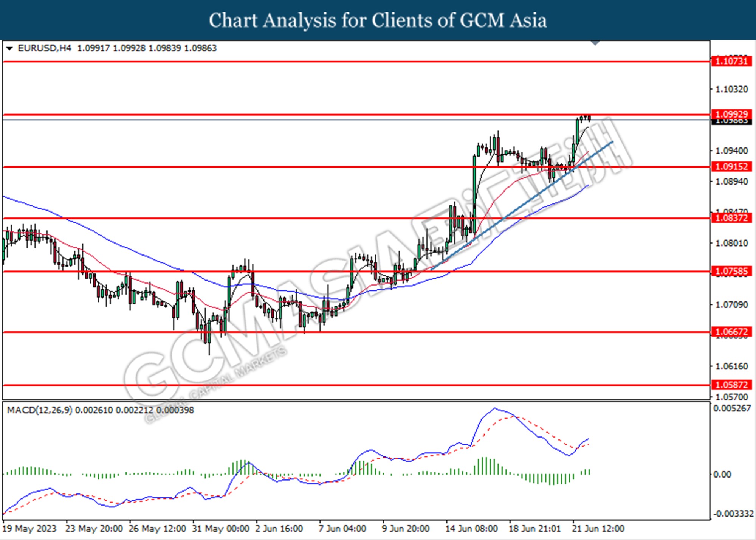This screenshot has height=540, width=756.
Task: Click the 19 May 2023 date label
Action: [x=29, y=528]
